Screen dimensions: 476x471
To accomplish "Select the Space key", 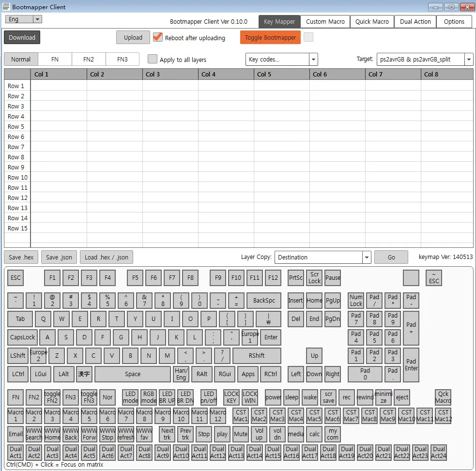I will [x=133, y=374].
